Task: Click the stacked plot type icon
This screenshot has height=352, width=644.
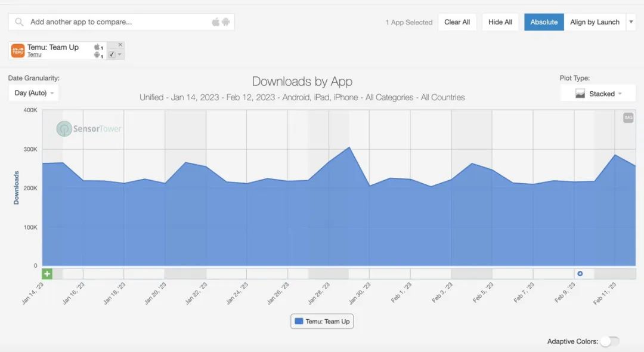Action: point(580,94)
